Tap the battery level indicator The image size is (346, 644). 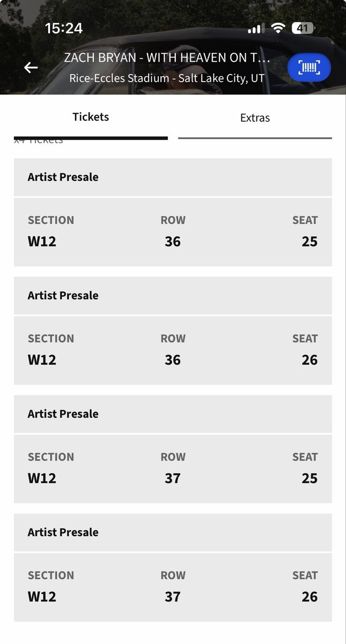(304, 28)
